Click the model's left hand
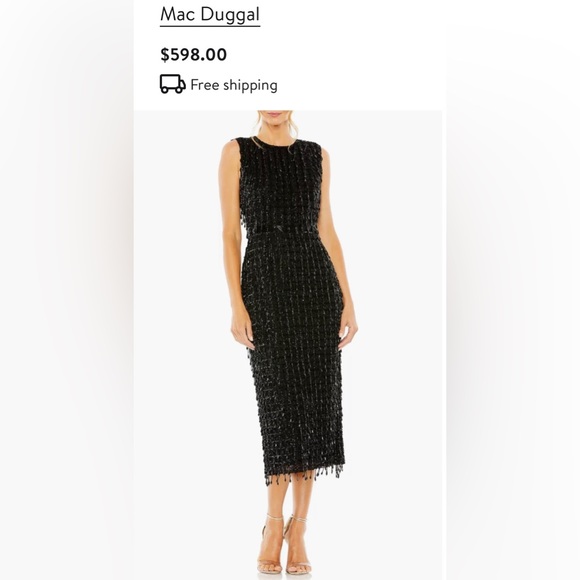Image resolution: width=580 pixels, height=580 pixels. coord(347,332)
